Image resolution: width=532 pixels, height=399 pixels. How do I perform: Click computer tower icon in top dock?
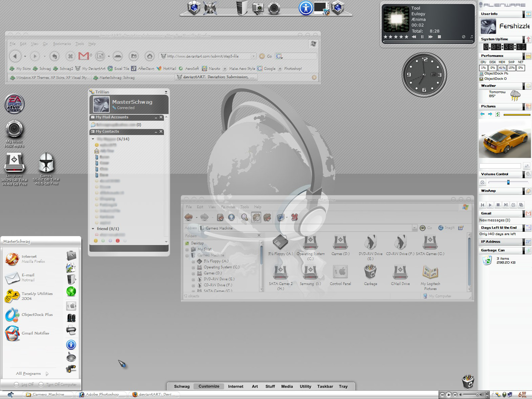pyautogui.click(x=242, y=8)
